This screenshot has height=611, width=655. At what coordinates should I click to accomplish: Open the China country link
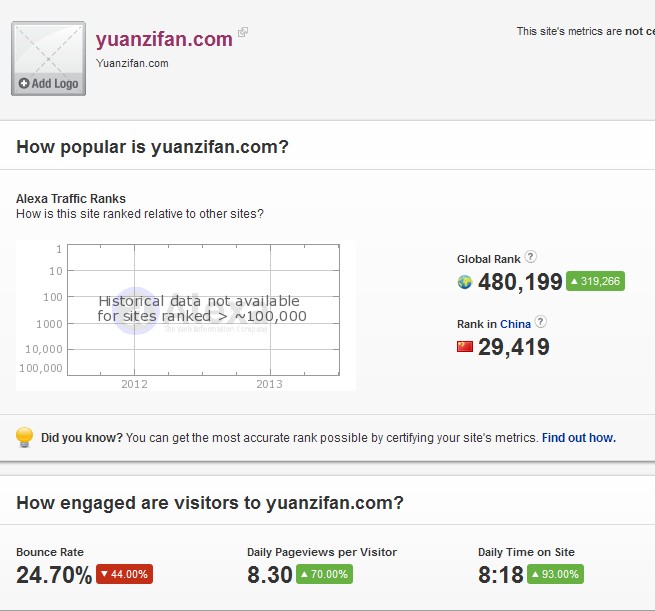(x=515, y=324)
